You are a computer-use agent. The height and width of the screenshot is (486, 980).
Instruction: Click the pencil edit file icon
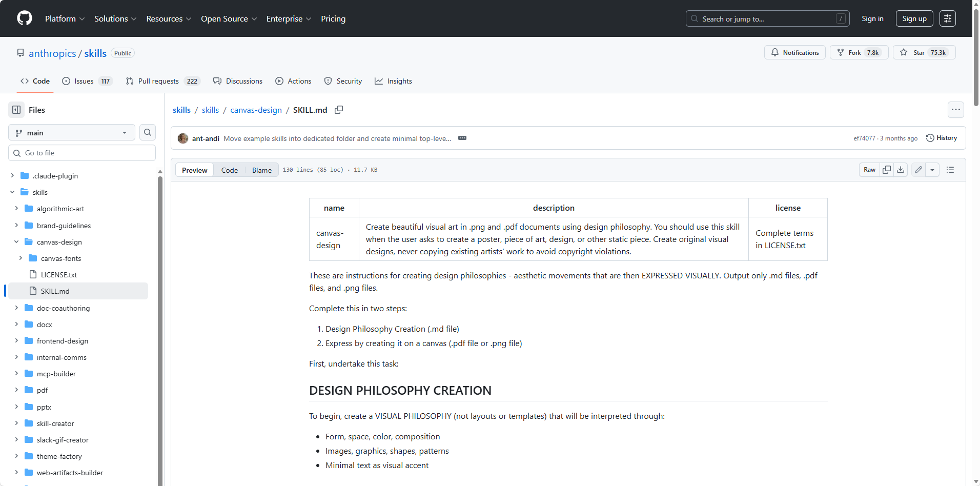pyautogui.click(x=918, y=170)
